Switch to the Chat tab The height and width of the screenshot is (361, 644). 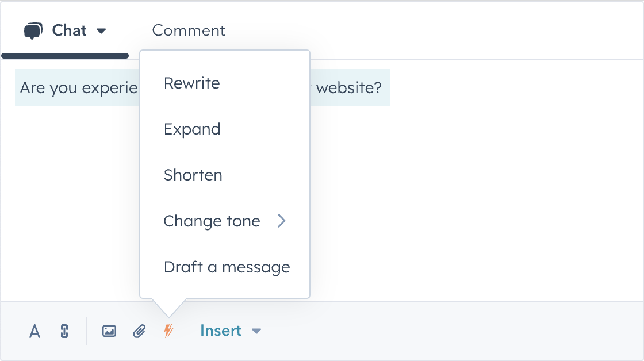69,30
